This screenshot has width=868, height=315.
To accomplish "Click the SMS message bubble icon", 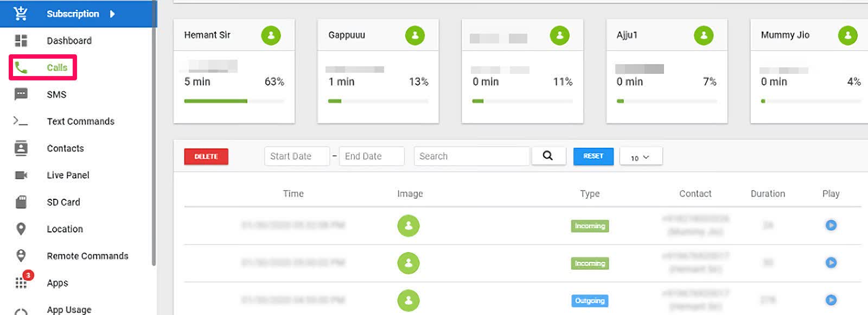I will coord(21,94).
